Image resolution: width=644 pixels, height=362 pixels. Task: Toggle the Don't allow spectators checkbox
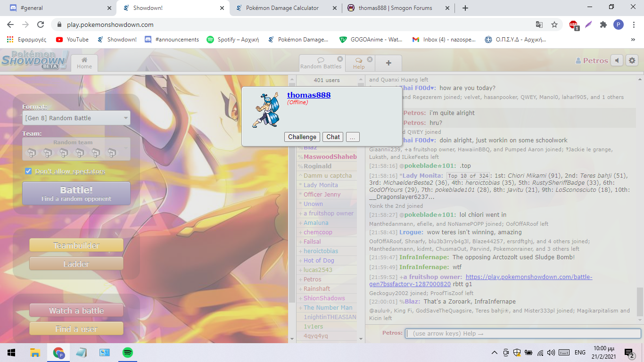(x=28, y=171)
